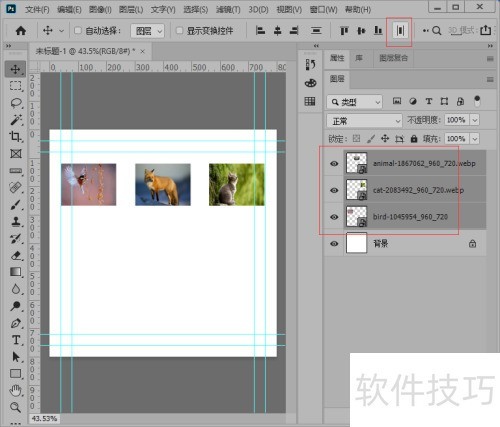
Task: Select the History Brush tool
Action: (x=16, y=239)
